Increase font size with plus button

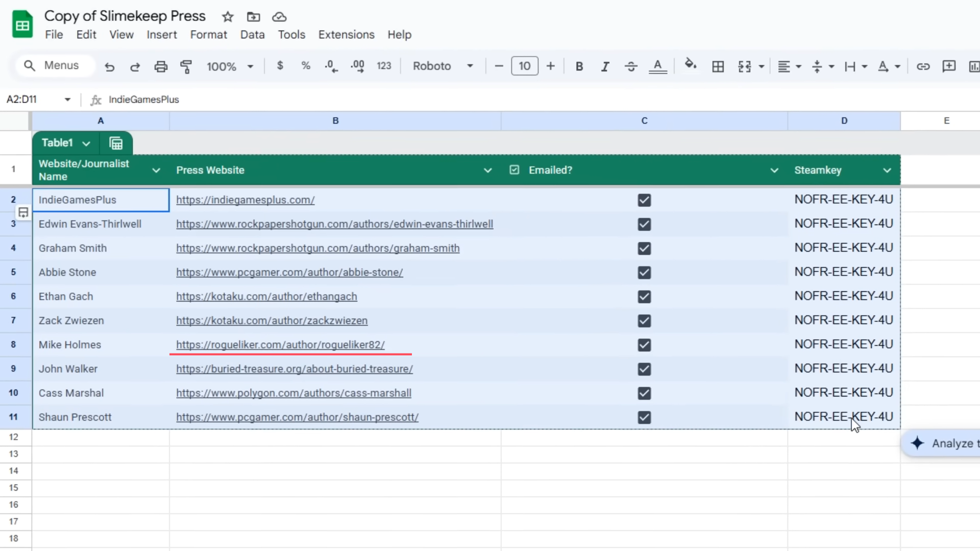(550, 66)
